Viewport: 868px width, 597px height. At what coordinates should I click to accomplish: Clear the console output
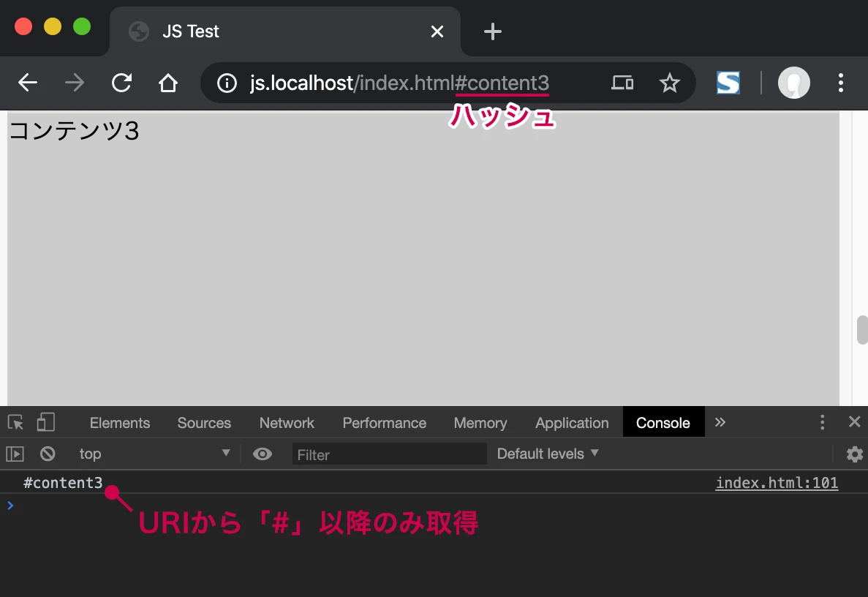48,454
